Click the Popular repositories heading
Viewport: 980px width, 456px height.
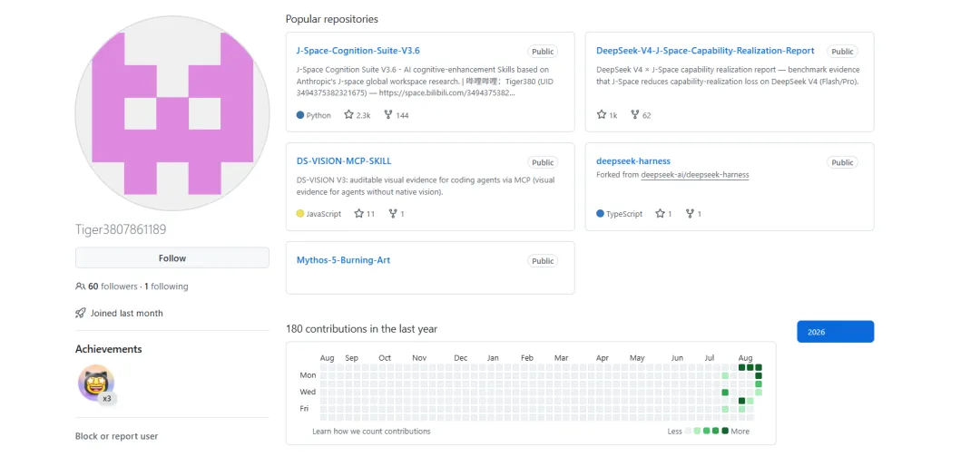coord(332,19)
